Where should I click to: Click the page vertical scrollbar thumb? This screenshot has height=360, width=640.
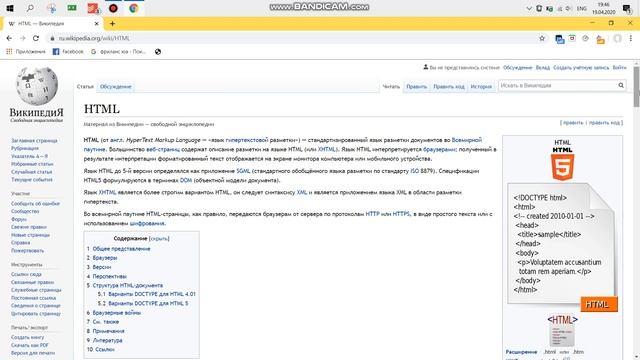point(636,87)
